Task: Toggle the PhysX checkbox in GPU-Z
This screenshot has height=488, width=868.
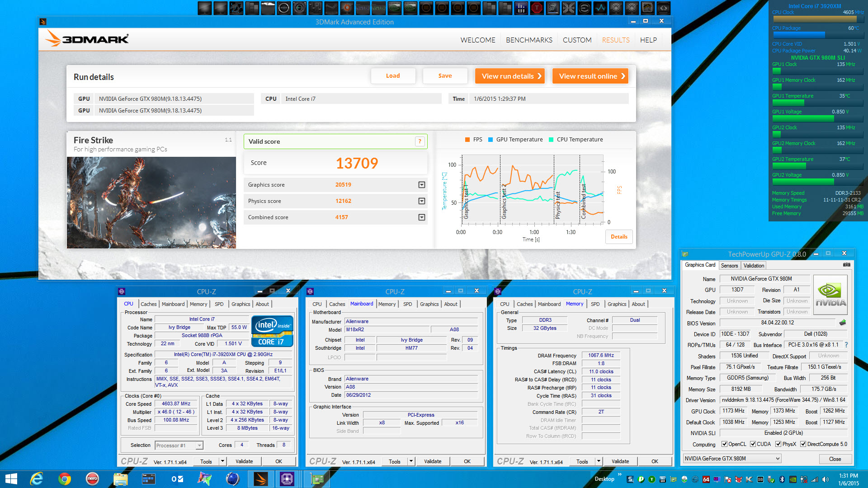Action: point(778,444)
